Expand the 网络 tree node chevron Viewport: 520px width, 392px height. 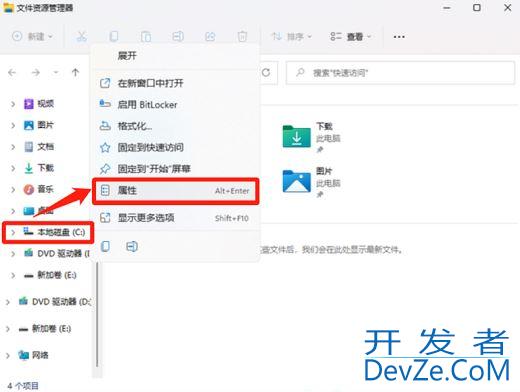click(x=7, y=356)
